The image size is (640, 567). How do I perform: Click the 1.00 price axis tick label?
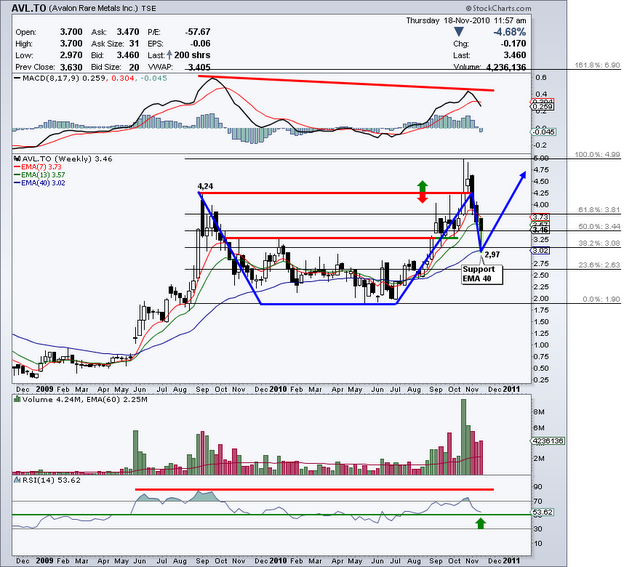[541, 345]
